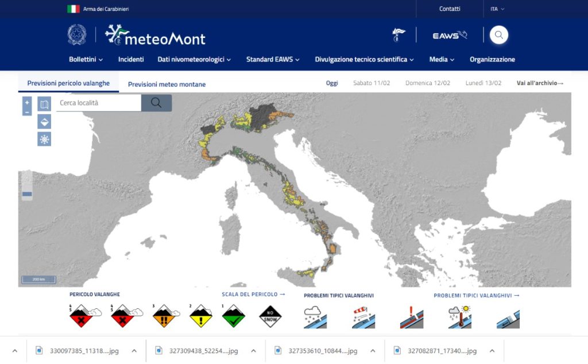Viewport: 588px width, 364px height.
Task: Expand the Bollettini dropdown menu
Action: click(85, 59)
